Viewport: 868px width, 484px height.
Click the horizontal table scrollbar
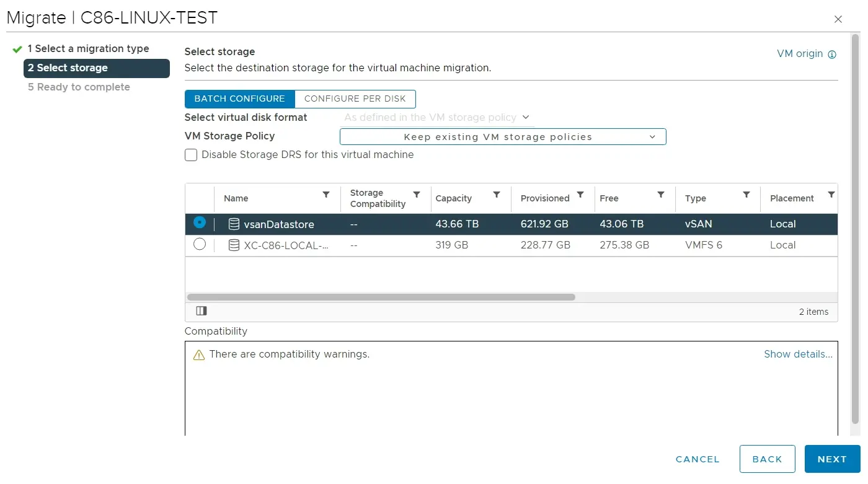(x=381, y=297)
